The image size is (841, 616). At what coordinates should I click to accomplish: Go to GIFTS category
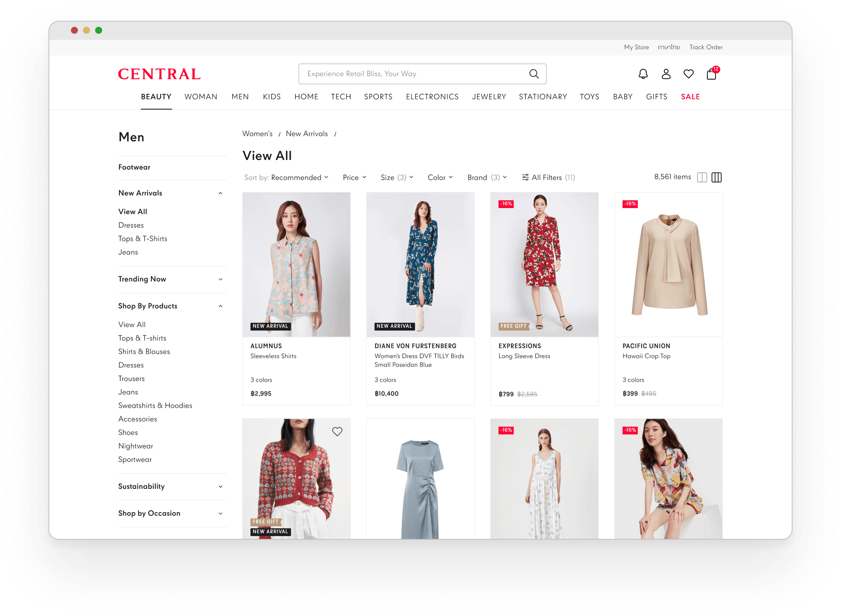tap(657, 97)
